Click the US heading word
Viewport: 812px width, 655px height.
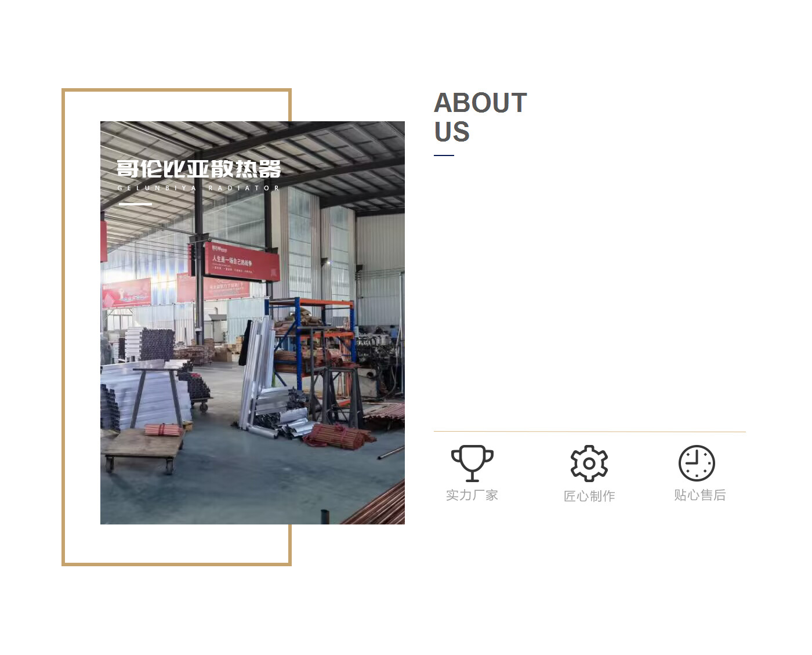pos(452,132)
